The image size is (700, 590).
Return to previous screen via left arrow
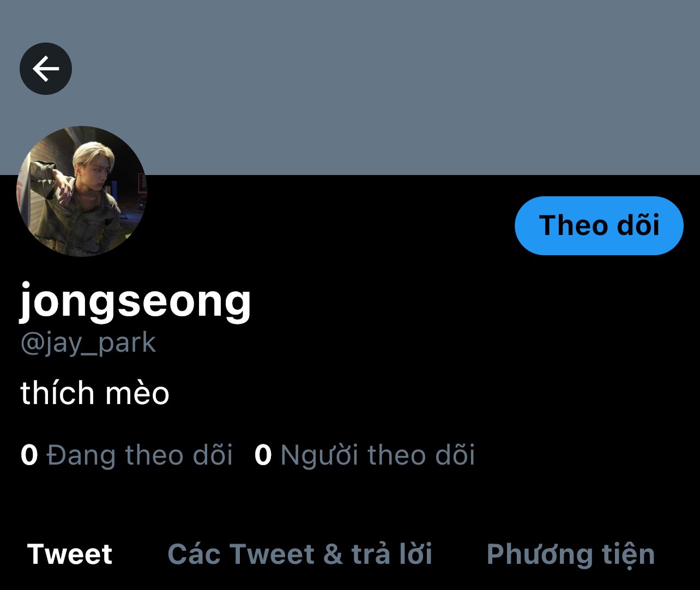coord(46,69)
